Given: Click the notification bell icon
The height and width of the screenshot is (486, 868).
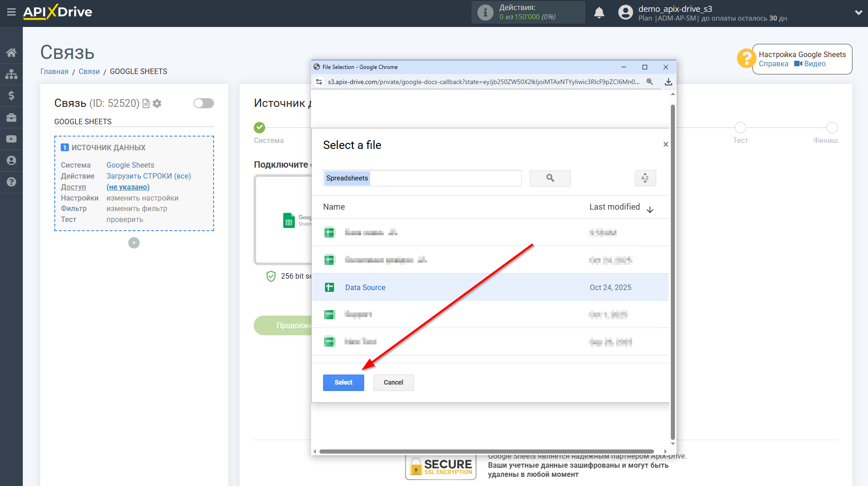Looking at the screenshot, I should (x=599, y=12).
